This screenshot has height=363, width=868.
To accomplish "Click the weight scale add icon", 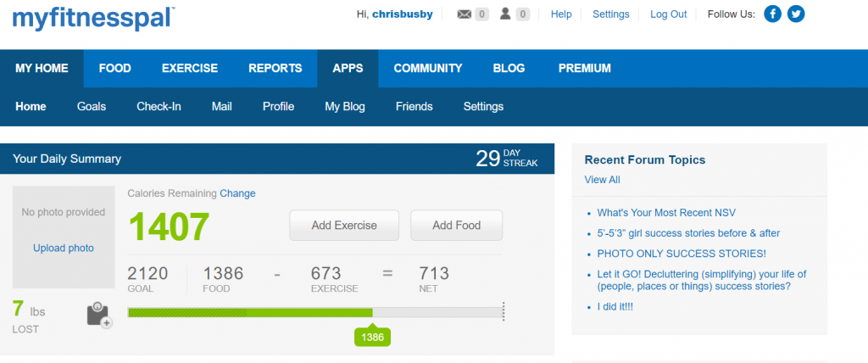I will tap(99, 316).
